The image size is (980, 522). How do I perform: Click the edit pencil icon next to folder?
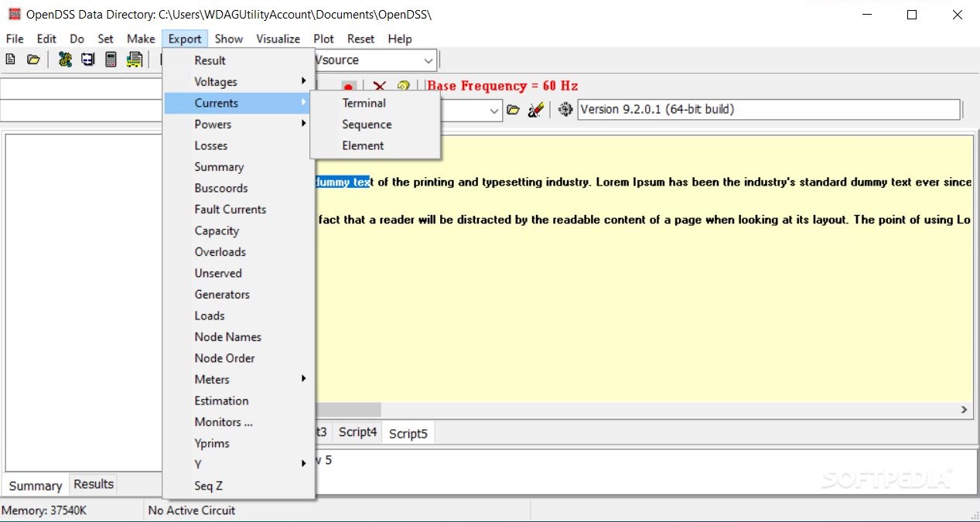coord(536,110)
